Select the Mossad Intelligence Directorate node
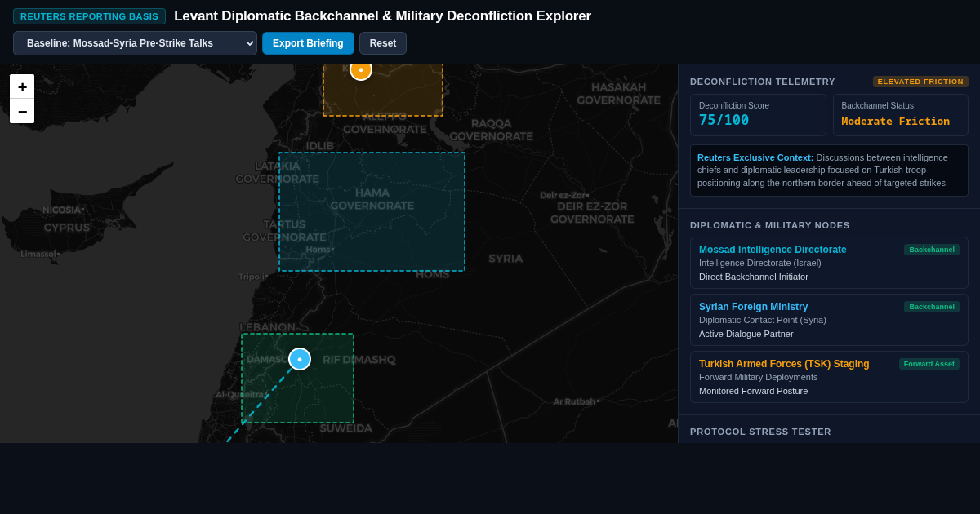This screenshot has height=514, width=980. click(x=829, y=263)
